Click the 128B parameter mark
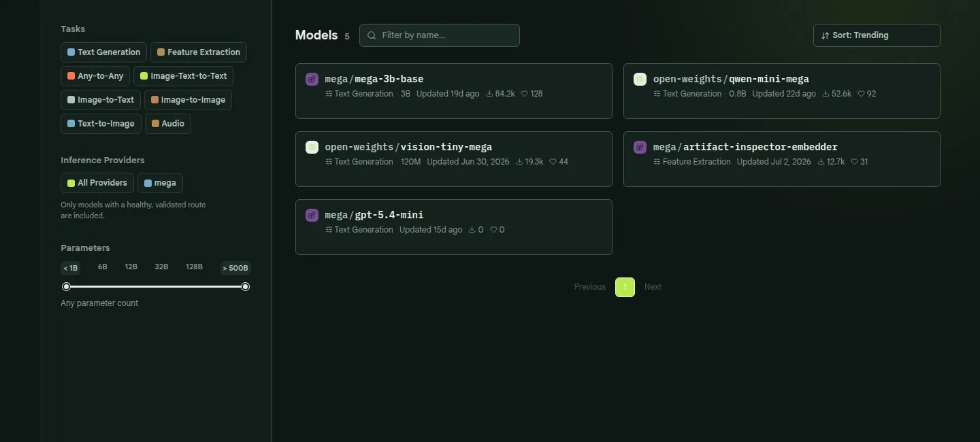The height and width of the screenshot is (442, 980). pyautogui.click(x=194, y=267)
